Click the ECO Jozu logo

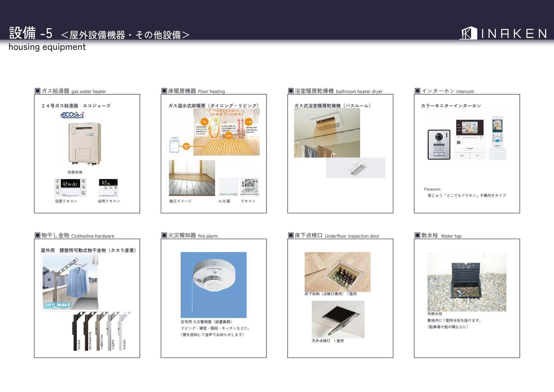coord(72,115)
